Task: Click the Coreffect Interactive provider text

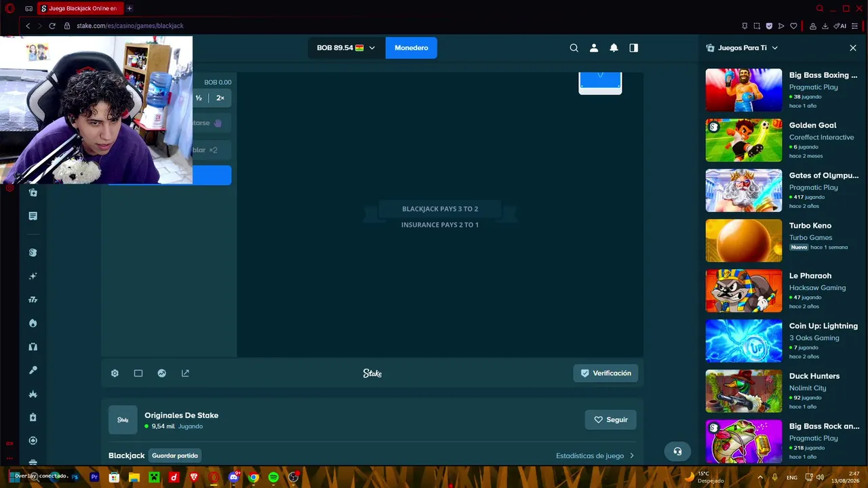Action: coord(821,138)
